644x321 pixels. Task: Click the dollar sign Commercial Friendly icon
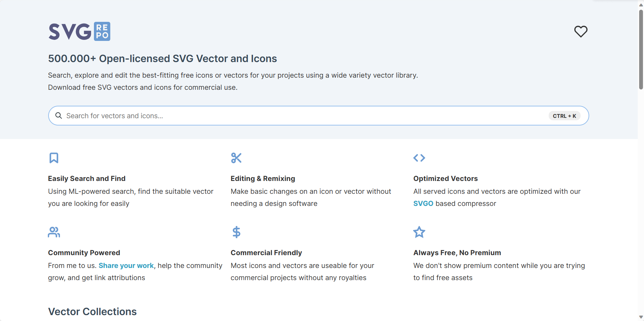coord(236,232)
